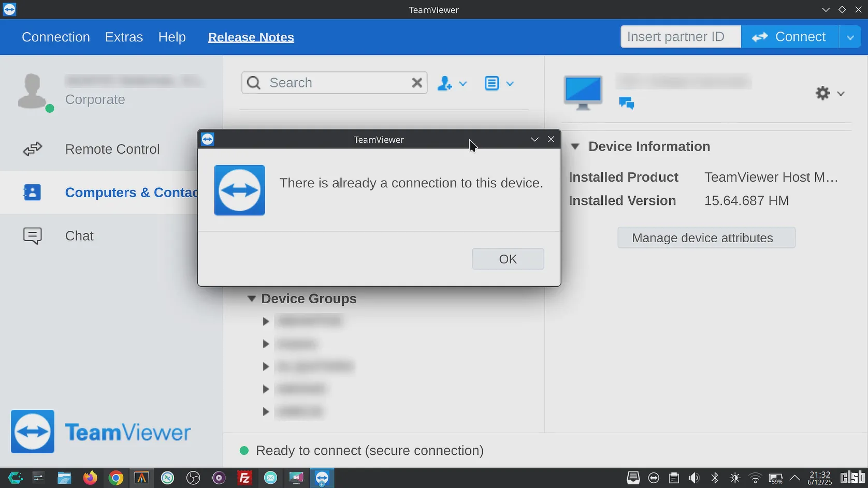Screen dimensions: 868x488
Task: Click OK in the TeamViewer dialog
Action: coord(508,259)
